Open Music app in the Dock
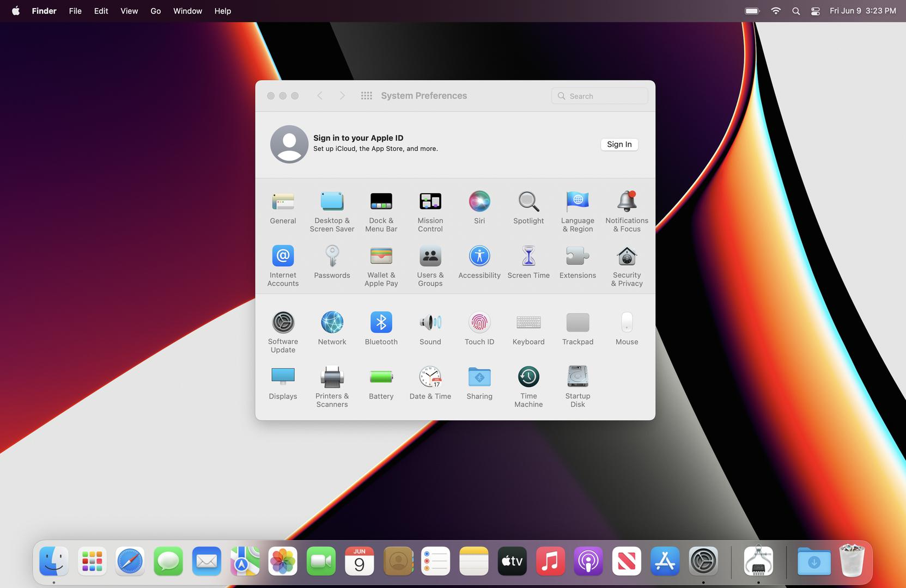 point(550,561)
